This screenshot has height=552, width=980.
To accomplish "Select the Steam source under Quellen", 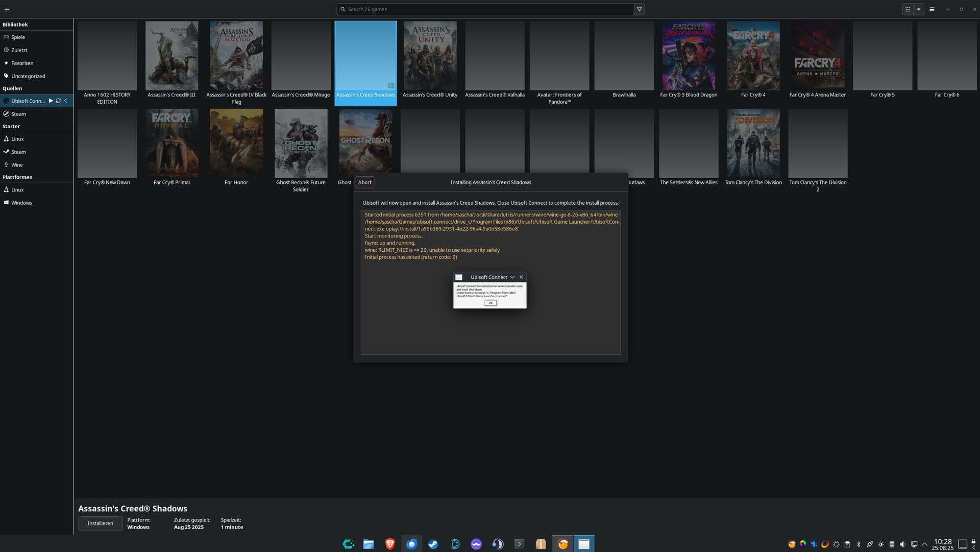I will 18,114.
